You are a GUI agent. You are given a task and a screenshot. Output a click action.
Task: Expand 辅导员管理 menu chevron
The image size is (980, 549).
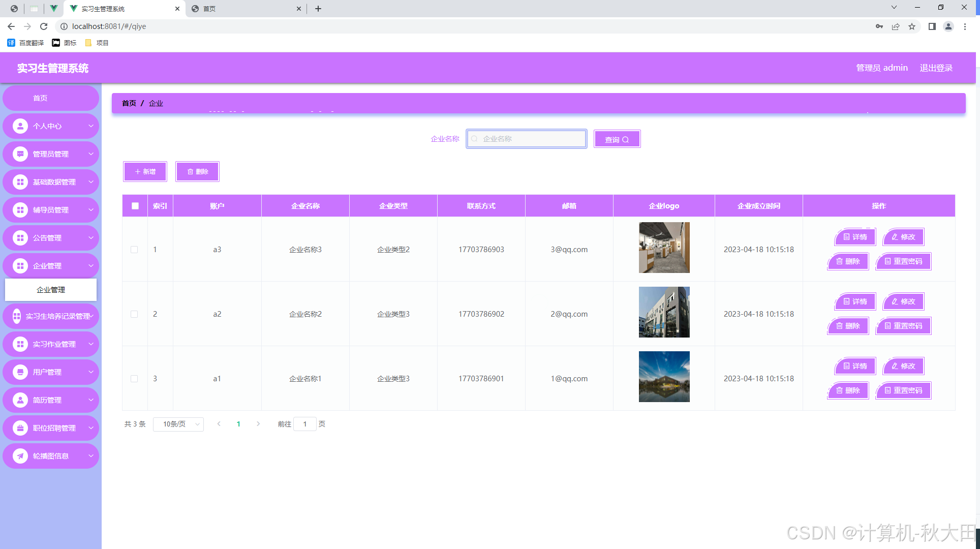[91, 210]
